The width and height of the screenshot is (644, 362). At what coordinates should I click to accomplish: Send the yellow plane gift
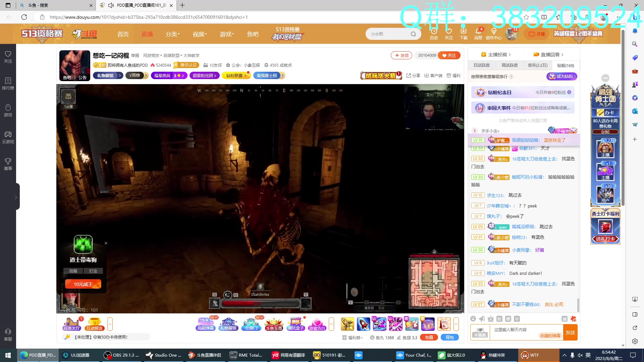point(347,324)
